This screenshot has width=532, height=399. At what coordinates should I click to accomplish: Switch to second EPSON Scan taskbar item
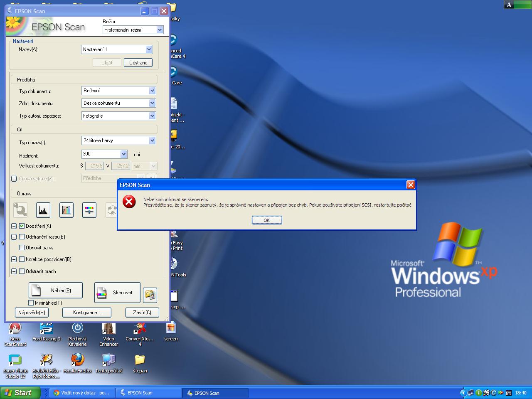(x=215, y=393)
